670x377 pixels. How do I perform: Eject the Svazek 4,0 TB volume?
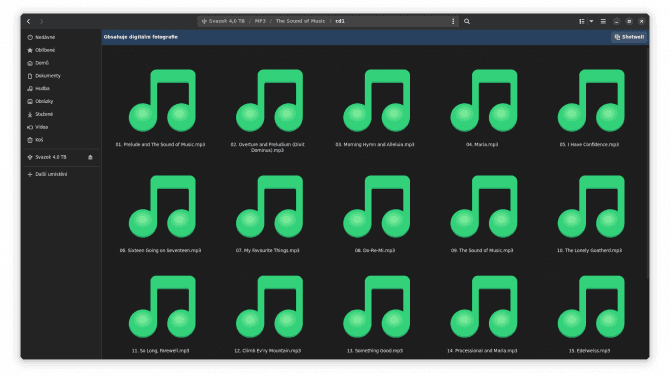coord(90,157)
